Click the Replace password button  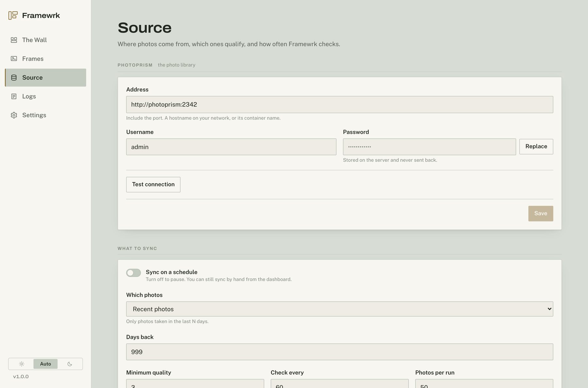[536, 147]
